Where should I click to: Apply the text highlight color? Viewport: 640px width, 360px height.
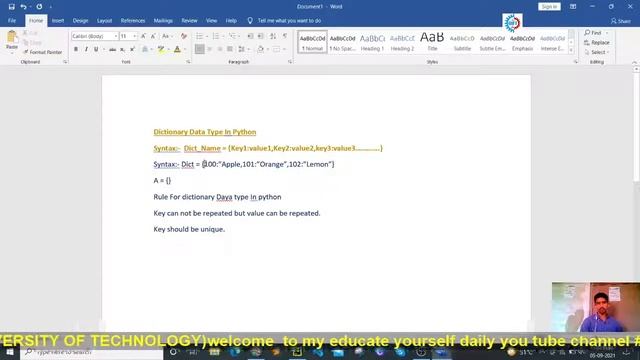click(x=161, y=49)
